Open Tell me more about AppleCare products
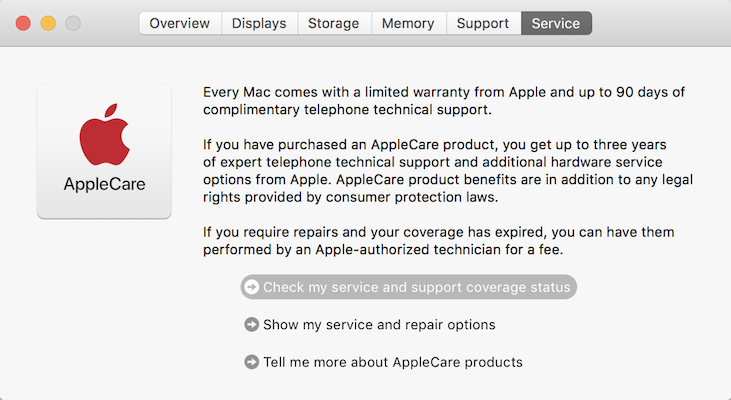 (392, 362)
